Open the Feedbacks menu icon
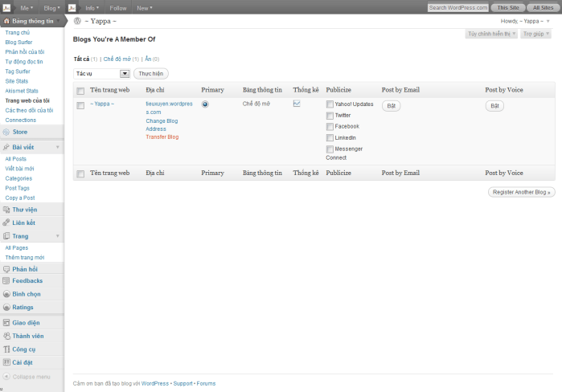This screenshot has width=562, height=392. click(6, 281)
